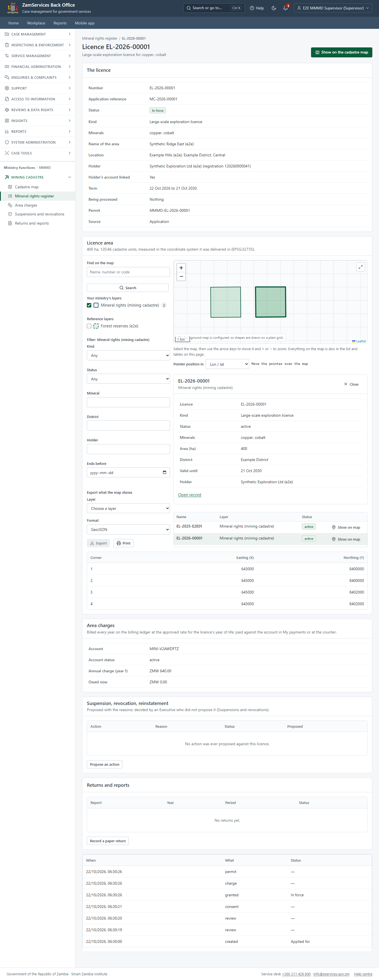
Task: Toggle dark mode with the moon icon
Action: pyautogui.click(x=274, y=8)
